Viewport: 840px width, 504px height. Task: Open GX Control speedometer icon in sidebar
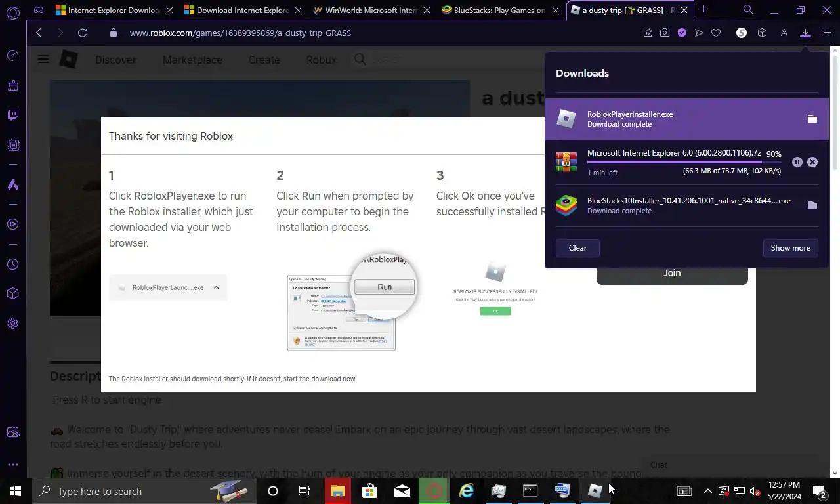tap(12, 56)
